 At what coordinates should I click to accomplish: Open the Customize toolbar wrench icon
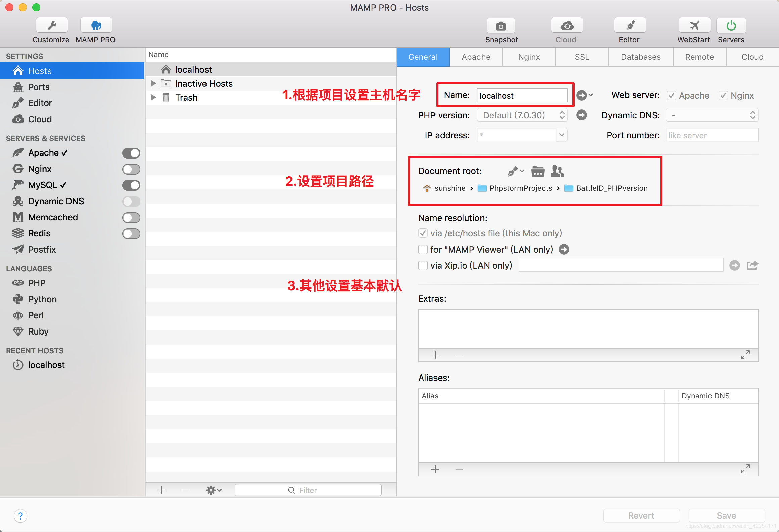[52, 26]
